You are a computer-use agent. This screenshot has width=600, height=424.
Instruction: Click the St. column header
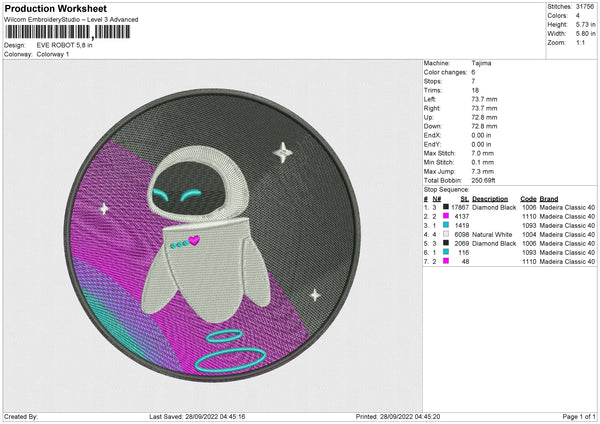pos(463,198)
